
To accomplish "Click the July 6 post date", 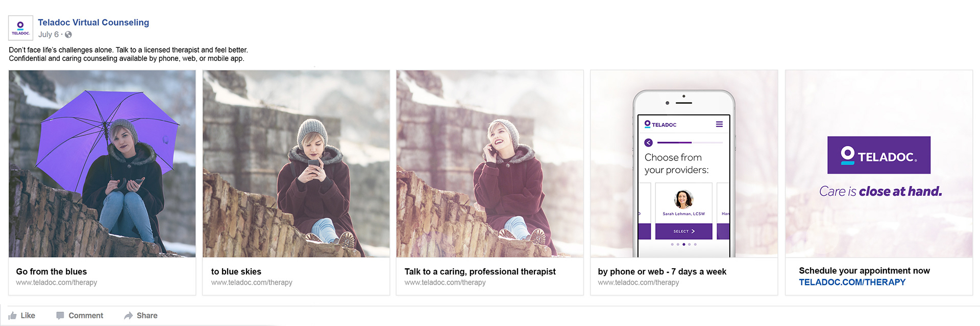I will 48,35.
